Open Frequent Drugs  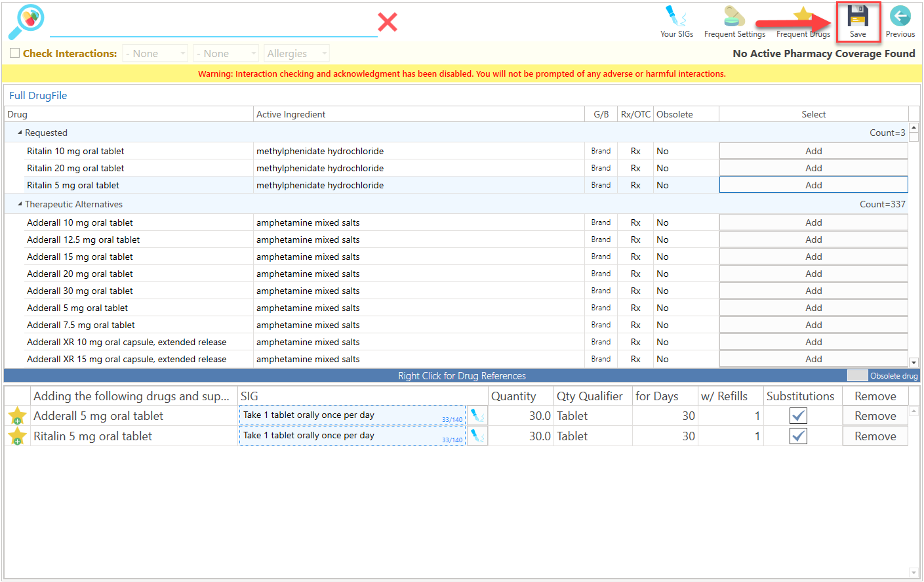[803, 22]
